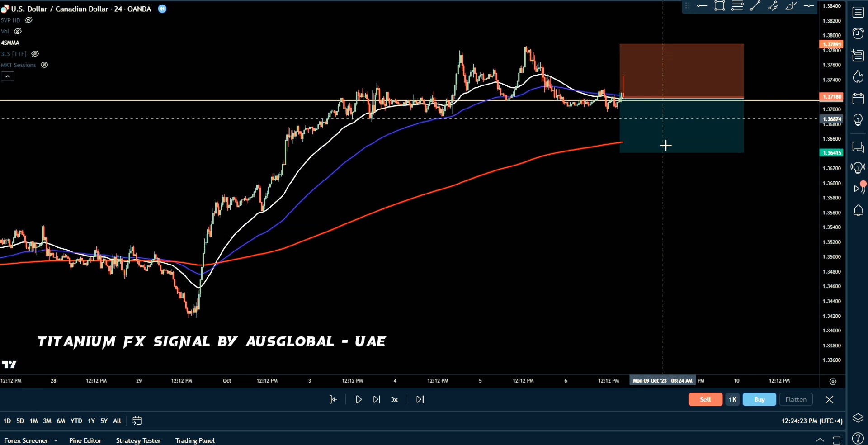Select the 5D date range

[20, 421]
